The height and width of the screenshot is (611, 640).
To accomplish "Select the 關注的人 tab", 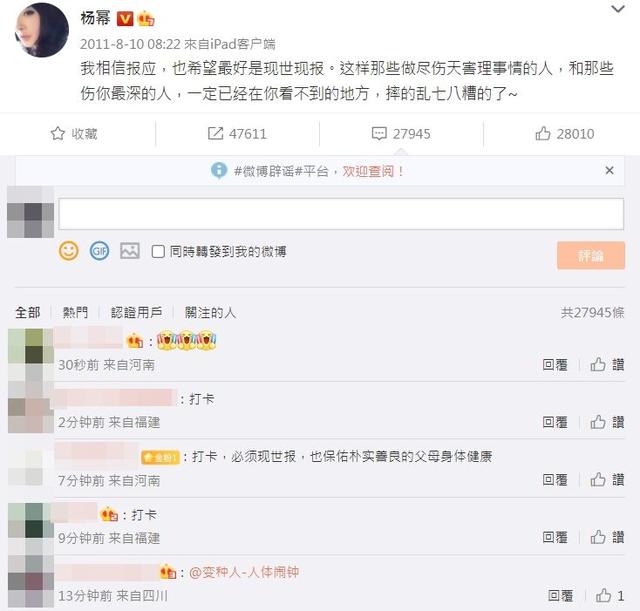I will pyautogui.click(x=210, y=313).
